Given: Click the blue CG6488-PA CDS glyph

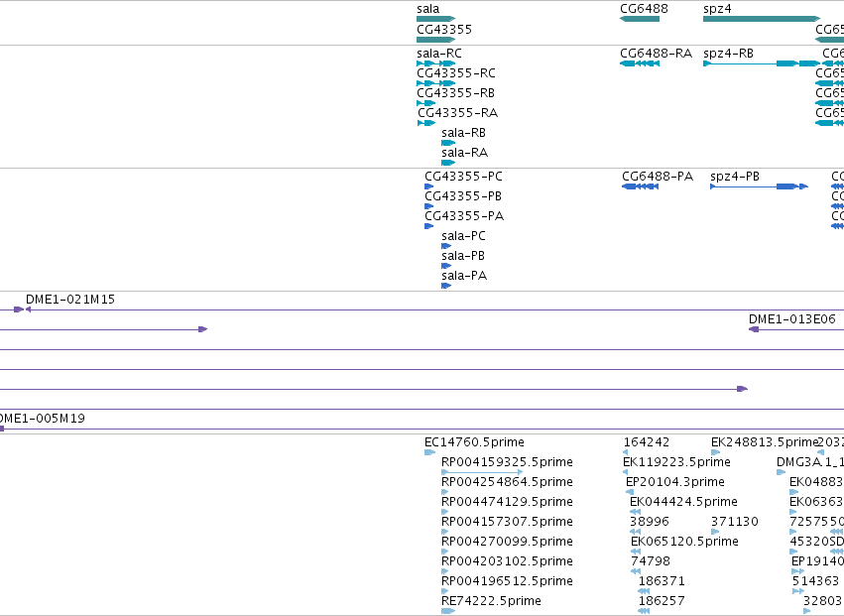Looking at the screenshot, I should pyautogui.click(x=640, y=186).
